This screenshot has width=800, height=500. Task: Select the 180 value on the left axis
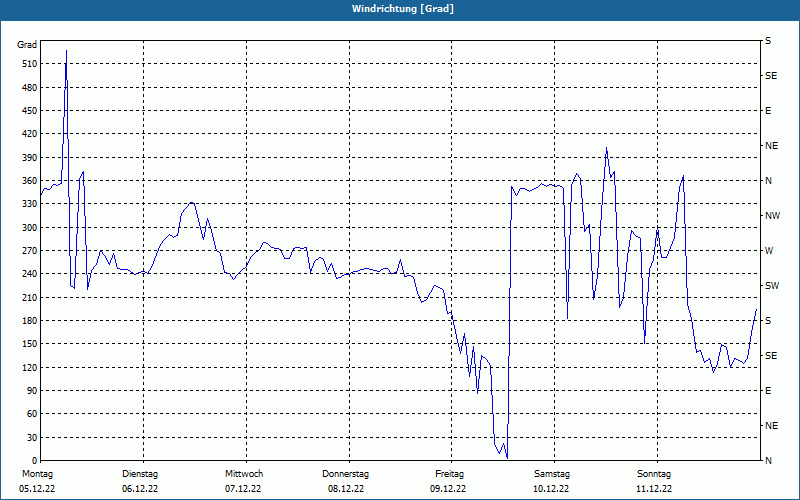click(x=30, y=321)
